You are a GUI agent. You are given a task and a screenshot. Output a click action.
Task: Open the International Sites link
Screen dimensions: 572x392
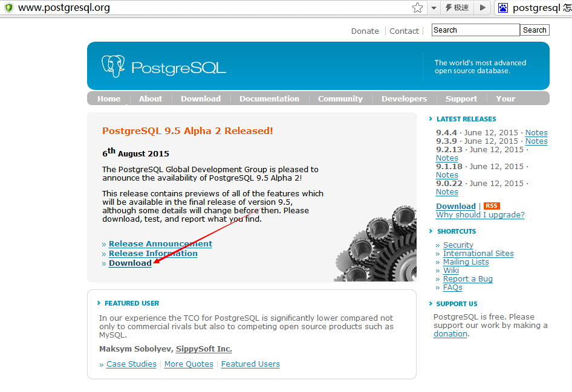click(x=478, y=254)
